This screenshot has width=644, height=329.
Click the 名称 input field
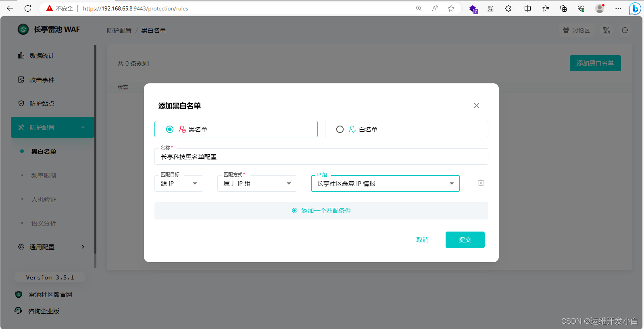321,157
